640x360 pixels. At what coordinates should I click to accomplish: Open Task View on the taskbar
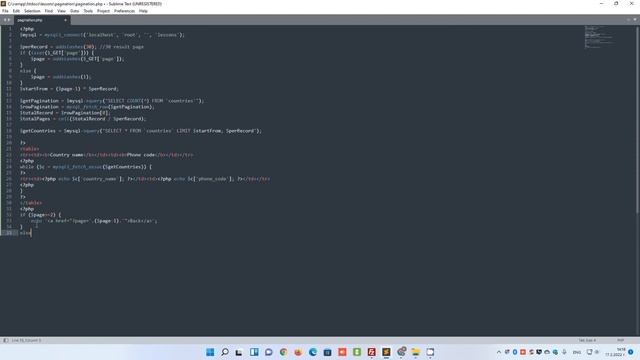[x=239, y=352]
